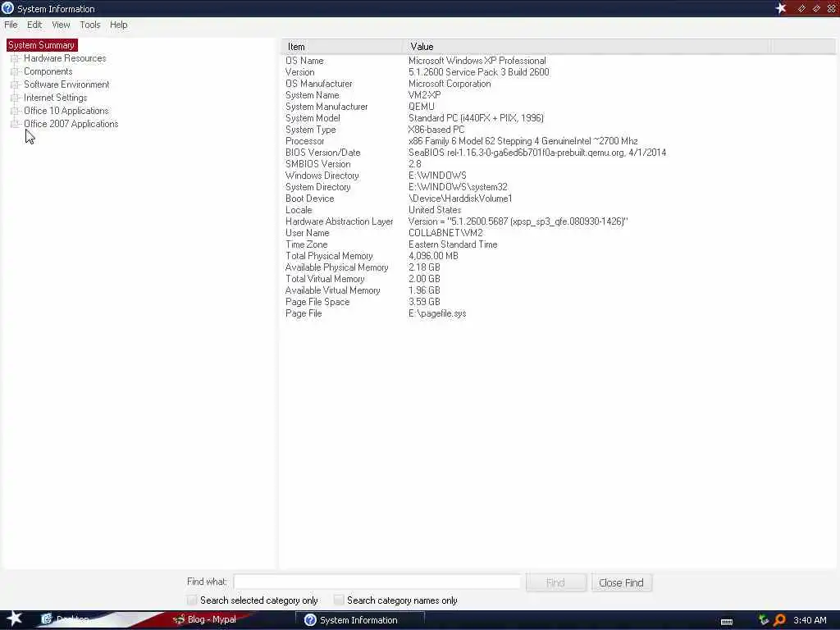Click the 3:40 AM clock
The image size is (840, 630).
click(810, 620)
